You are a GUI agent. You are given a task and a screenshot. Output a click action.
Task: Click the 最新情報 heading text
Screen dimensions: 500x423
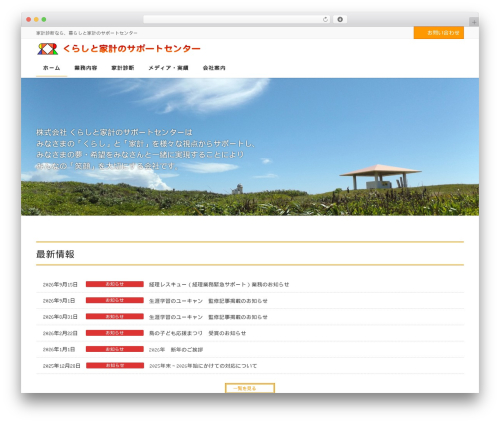pos(55,254)
